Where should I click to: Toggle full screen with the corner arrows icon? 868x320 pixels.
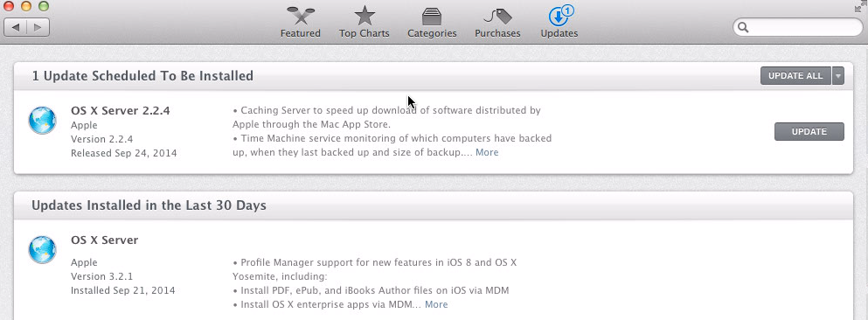tap(861, 7)
